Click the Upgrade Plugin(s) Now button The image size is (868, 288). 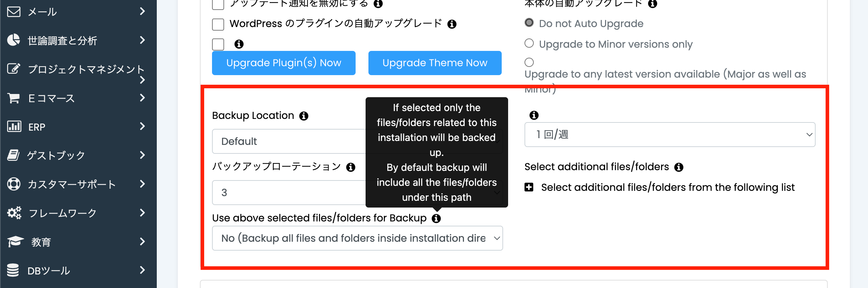click(284, 63)
